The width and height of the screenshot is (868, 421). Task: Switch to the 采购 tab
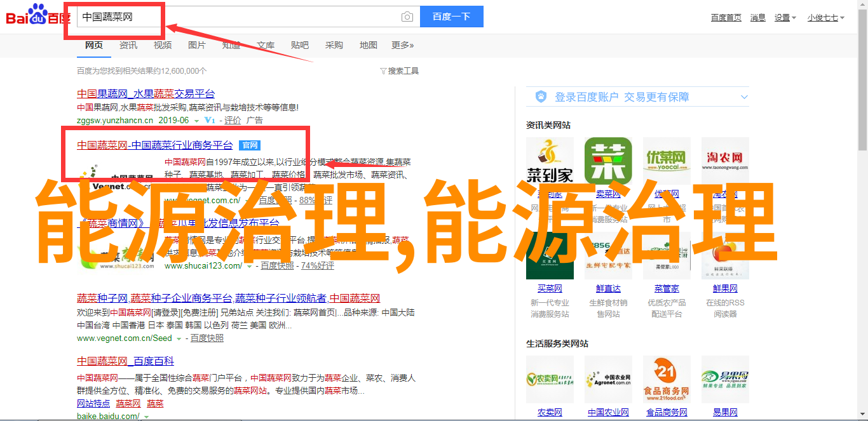click(334, 45)
